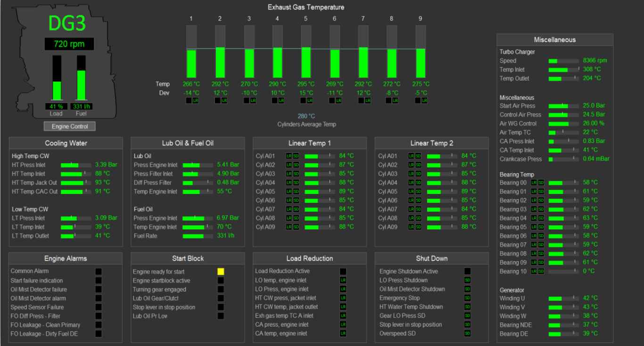Image resolution: width=644 pixels, height=346 pixels.
Task: Select SD badge for Cyl A04 in Linear Temp 1
Action: tap(296, 183)
